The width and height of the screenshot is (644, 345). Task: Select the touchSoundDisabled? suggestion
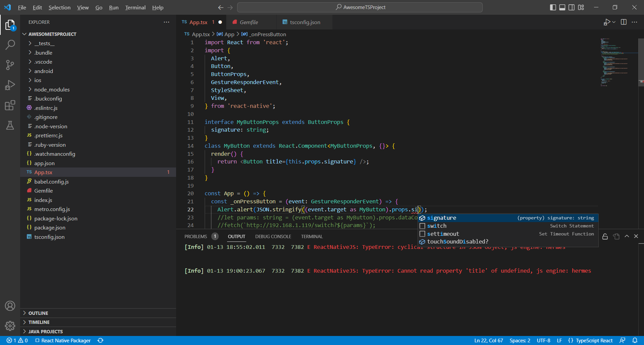tap(508, 242)
